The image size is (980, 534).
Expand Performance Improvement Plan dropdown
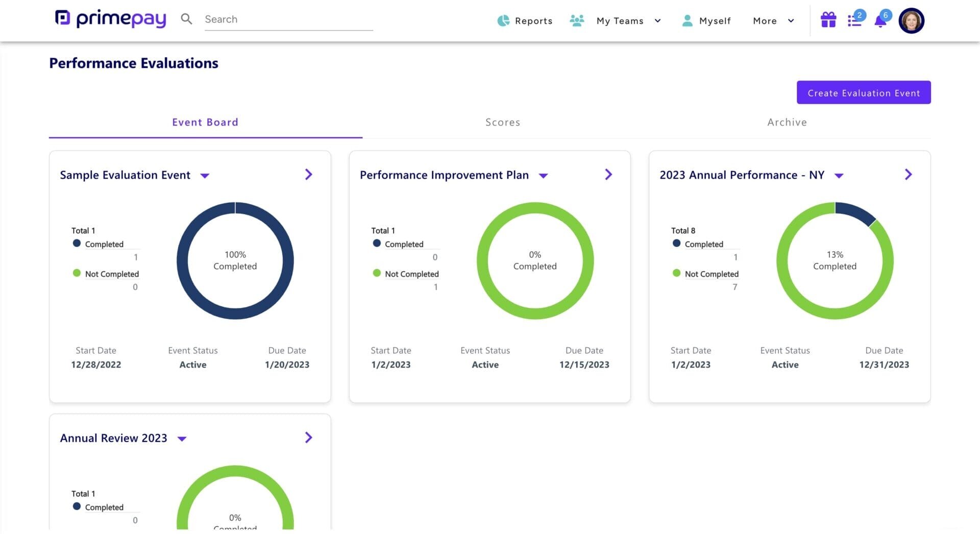[x=543, y=176]
